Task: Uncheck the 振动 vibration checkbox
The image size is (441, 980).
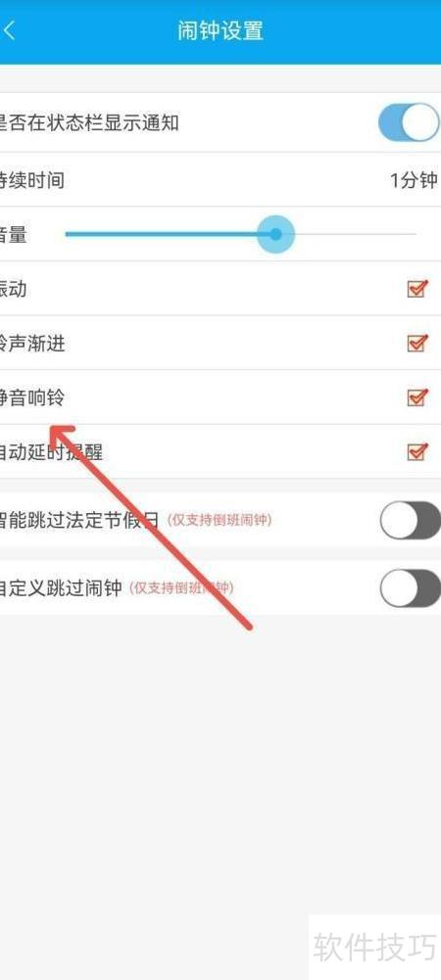Action: point(417,289)
